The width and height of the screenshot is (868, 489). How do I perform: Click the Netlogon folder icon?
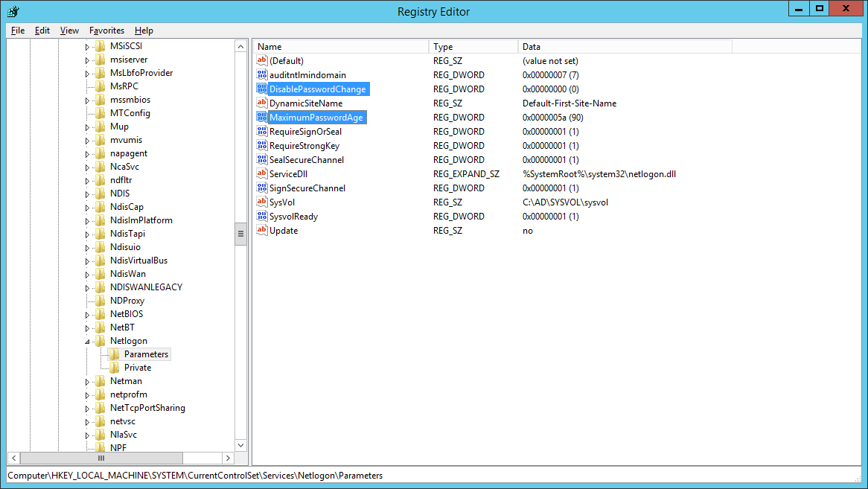[x=100, y=341]
